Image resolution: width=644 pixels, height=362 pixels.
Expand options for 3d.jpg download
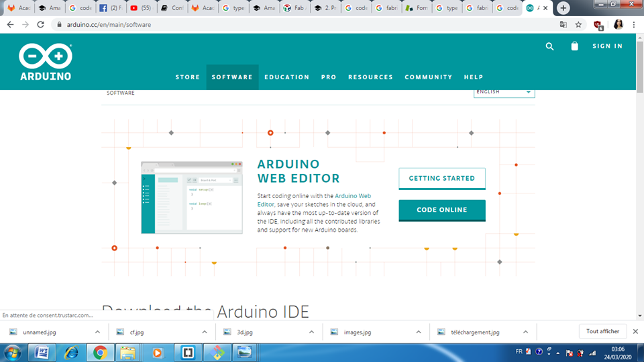coord(311,332)
